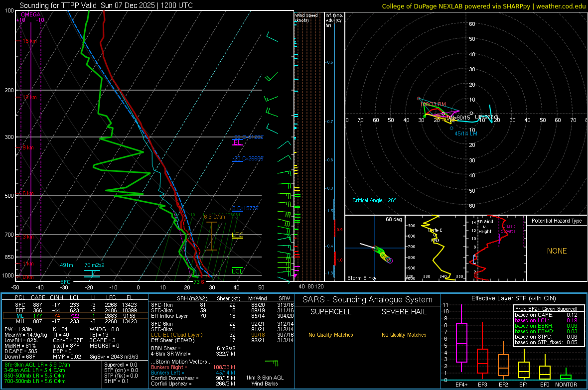Click the sounding title for TTPP

(x=106, y=5)
